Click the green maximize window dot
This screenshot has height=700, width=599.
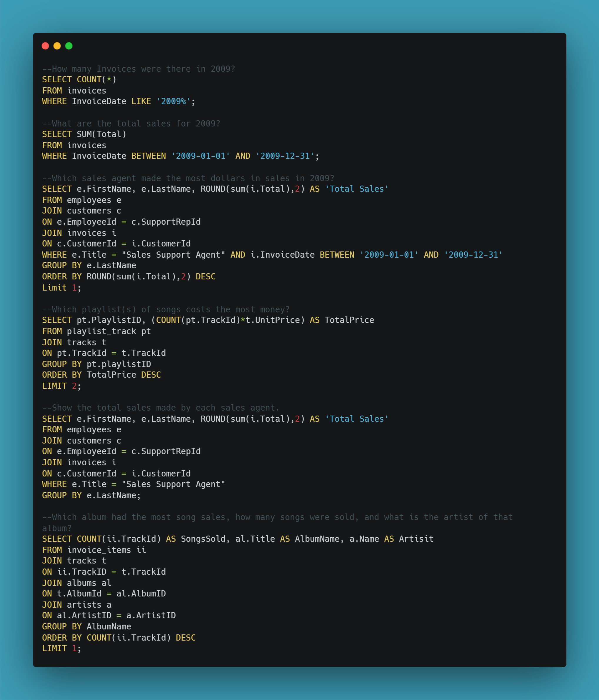click(69, 46)
